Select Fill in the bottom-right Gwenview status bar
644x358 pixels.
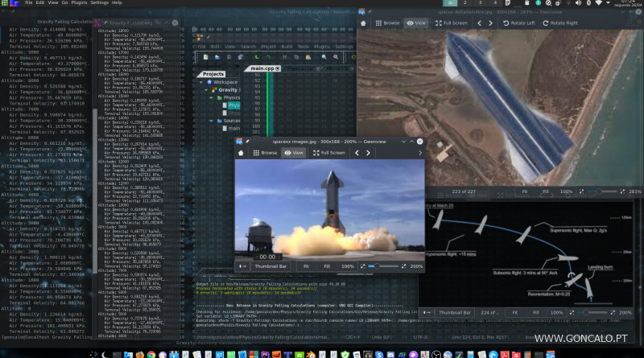(535, 312)
